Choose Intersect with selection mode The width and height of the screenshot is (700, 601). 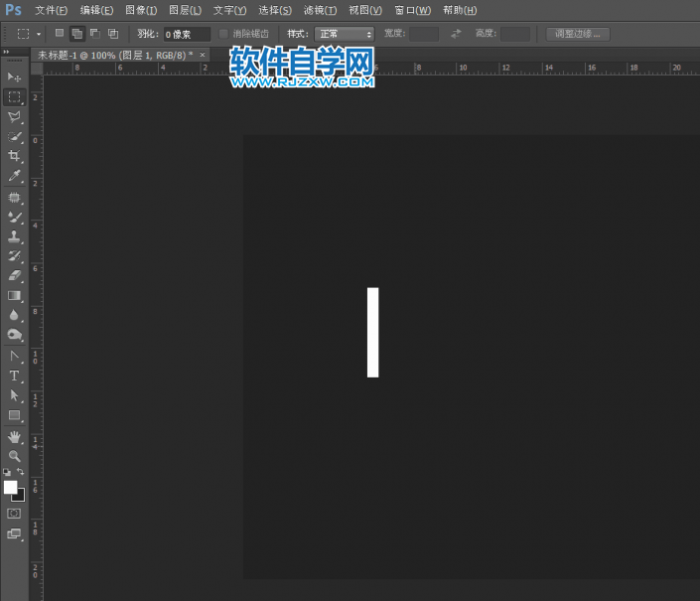[x=113, y=33]
